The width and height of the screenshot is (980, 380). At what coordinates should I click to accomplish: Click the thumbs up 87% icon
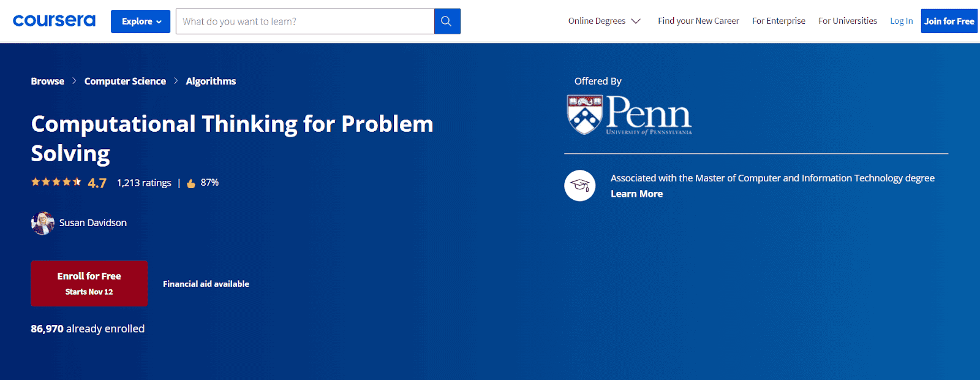coord(191,183)
